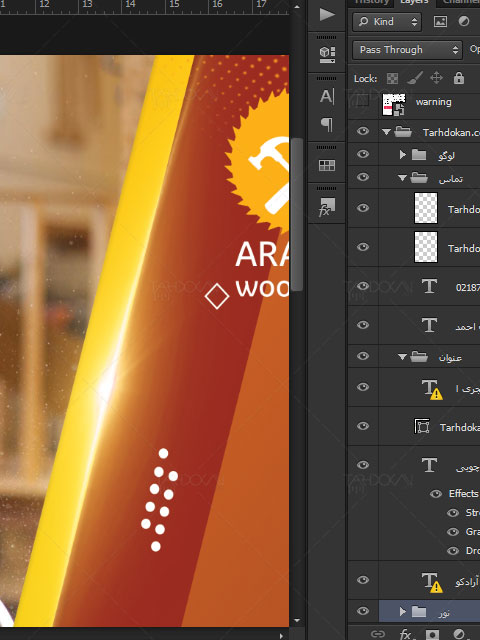Toggle visibility box of warning layer
480x640 pixels.
pyautogui.click(x=362, y=101)
